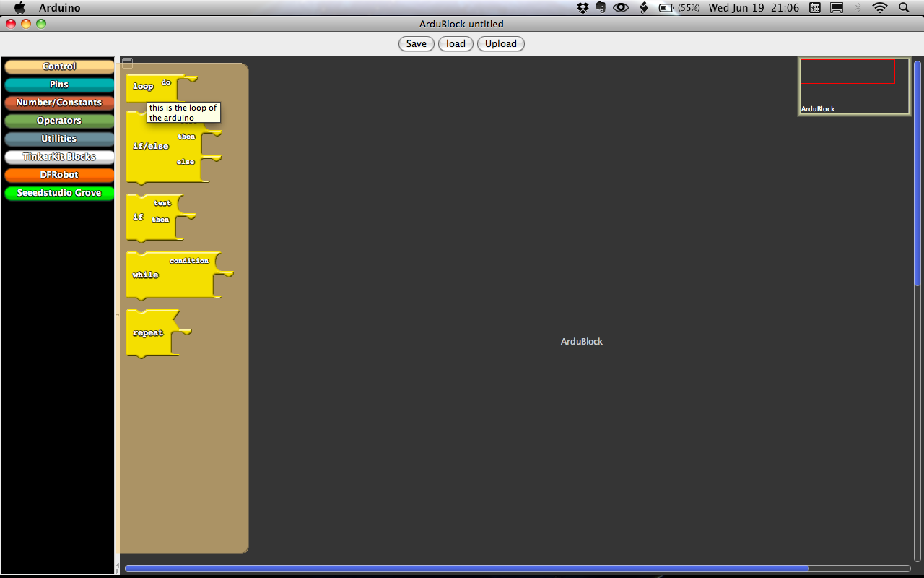Open the Apple menu
924x578 pixels.
(20, 7)
